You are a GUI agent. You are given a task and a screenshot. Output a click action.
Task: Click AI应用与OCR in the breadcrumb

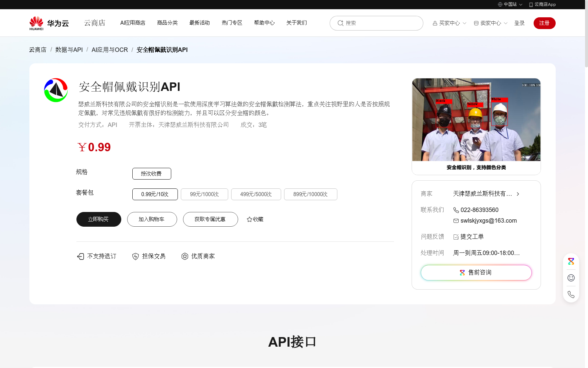coord(110,50)
